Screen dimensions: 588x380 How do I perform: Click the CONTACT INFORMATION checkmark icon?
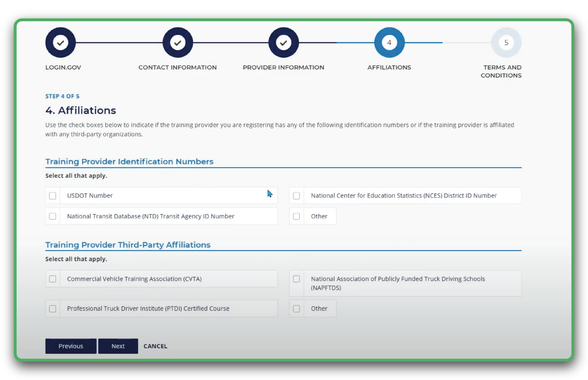178,43
